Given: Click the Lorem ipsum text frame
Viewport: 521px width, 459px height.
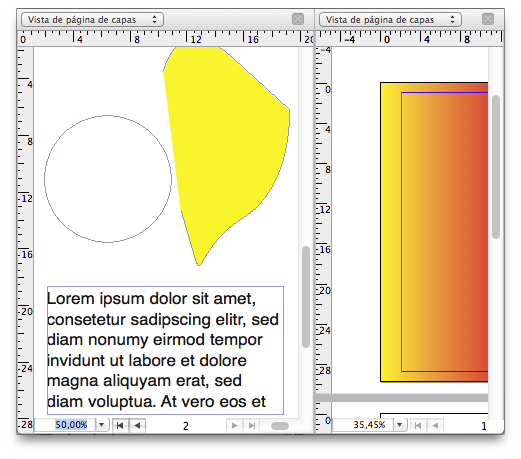Looking at the screenshot, I should 165,350.
